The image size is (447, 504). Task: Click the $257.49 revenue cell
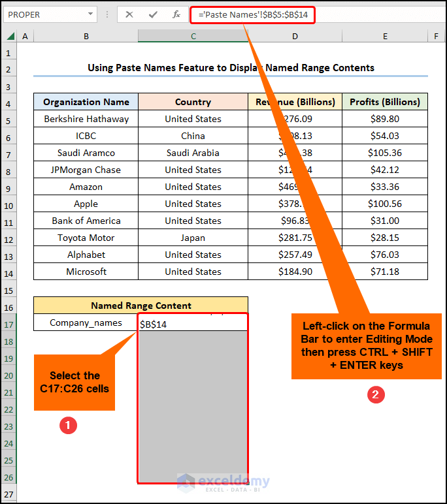tap(295, 255)
